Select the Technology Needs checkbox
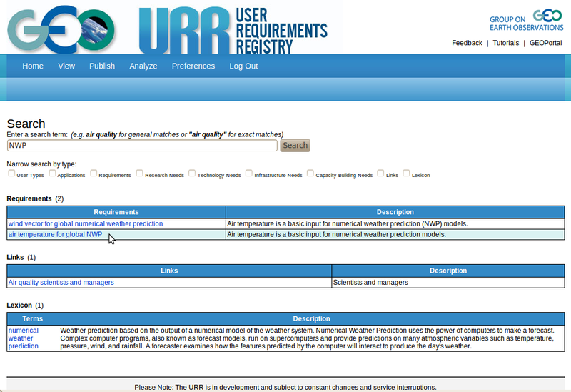Screen dimensions: 571x392 (x=193, y=174)
